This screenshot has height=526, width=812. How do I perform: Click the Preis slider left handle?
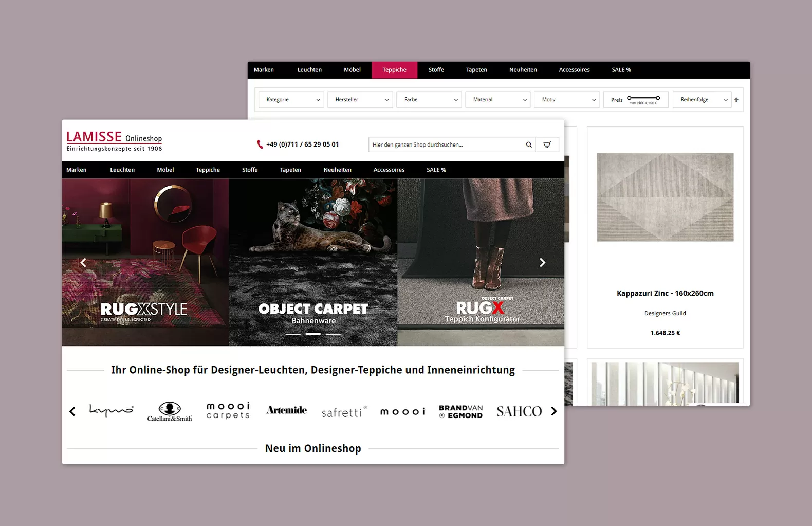tap(630, 98)
